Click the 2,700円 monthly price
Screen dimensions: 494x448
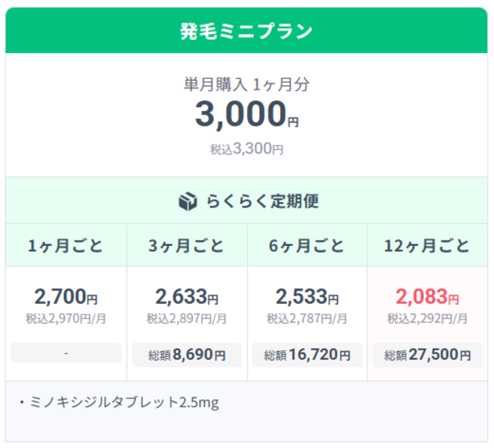(66, 296)
